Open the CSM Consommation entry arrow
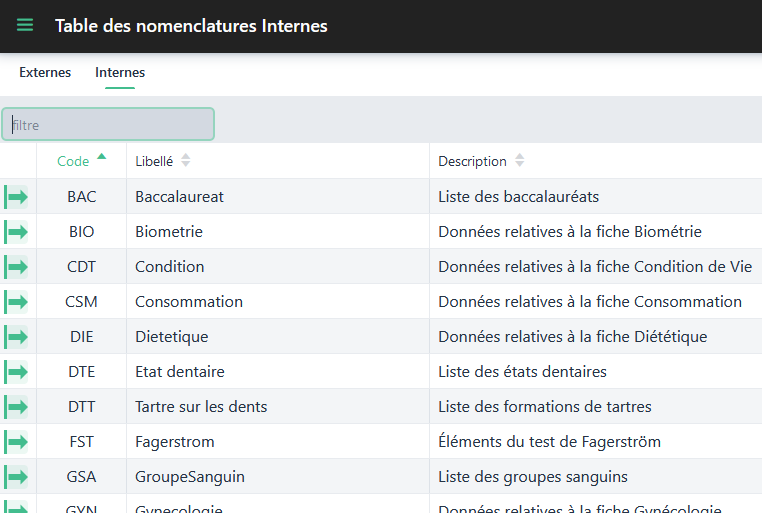762x513 pixels. click(17, 302)
